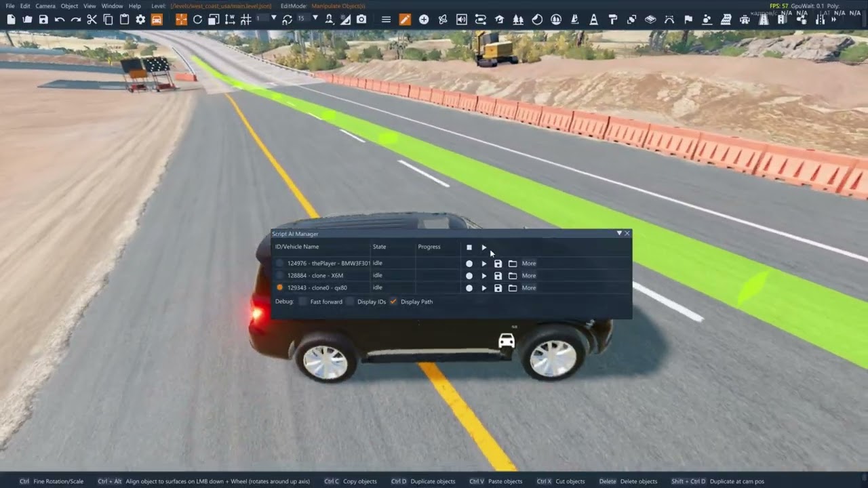
Task: Open editor preferences gear icon
Action: (140, 20)
